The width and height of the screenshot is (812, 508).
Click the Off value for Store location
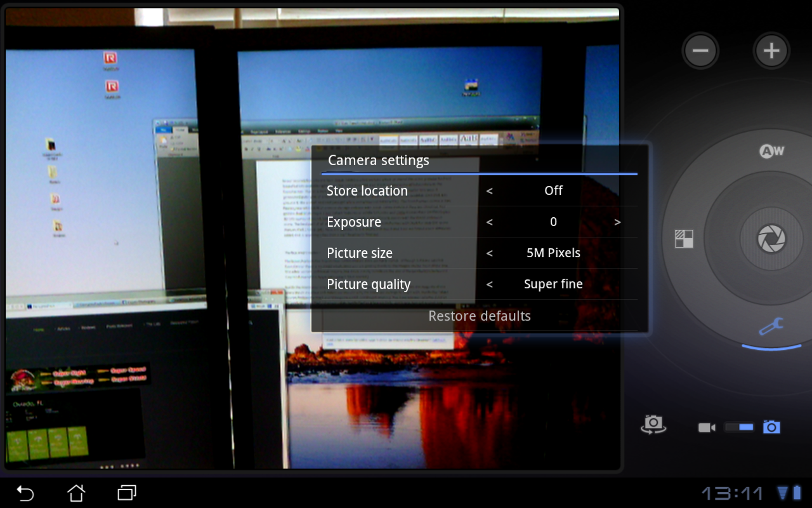pyautogui.click(x=553, y=190)
